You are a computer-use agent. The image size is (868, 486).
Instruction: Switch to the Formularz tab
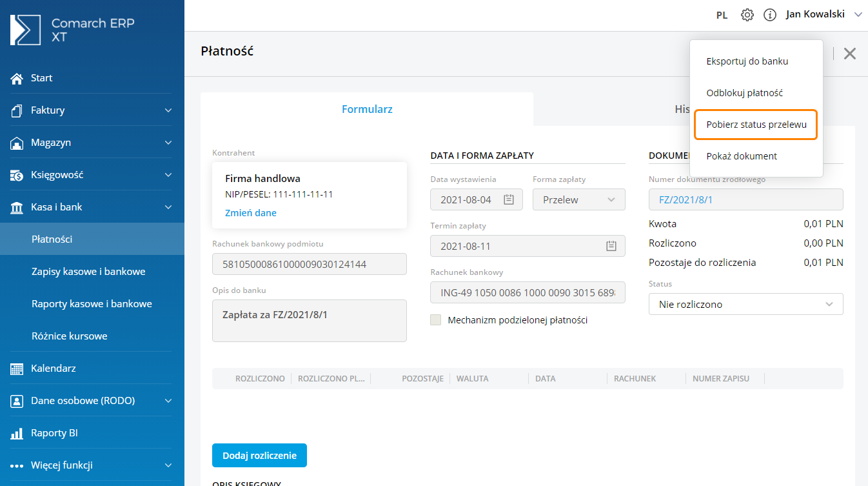pyautogui.click(x=367, y=109)
